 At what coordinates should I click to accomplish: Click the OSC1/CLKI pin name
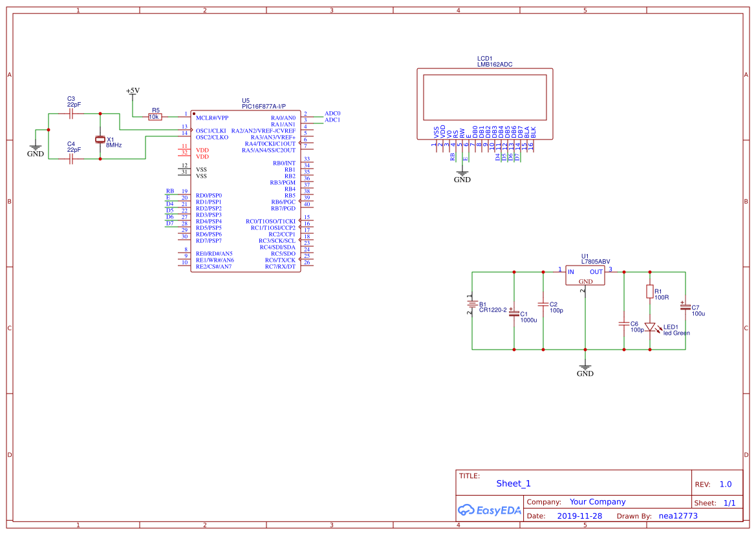click(x=211, y=131)
